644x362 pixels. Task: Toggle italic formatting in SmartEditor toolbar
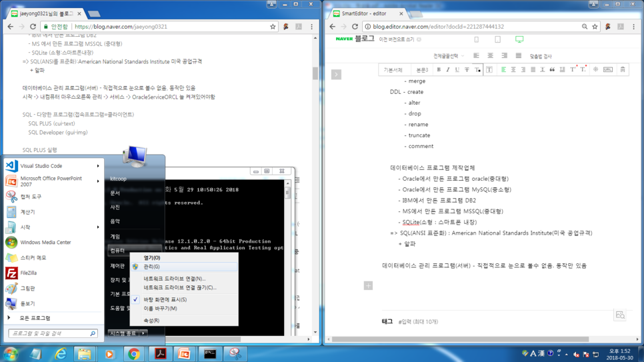click(x=448, y=70)
